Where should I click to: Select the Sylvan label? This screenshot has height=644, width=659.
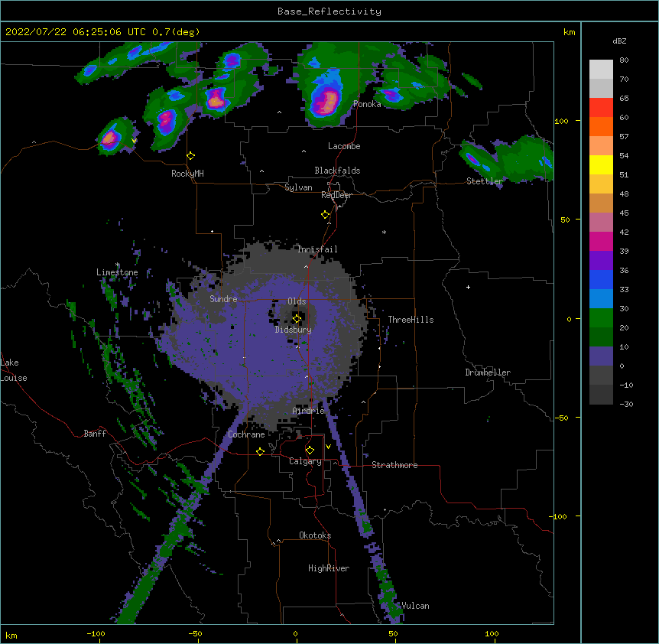(298, 187)
